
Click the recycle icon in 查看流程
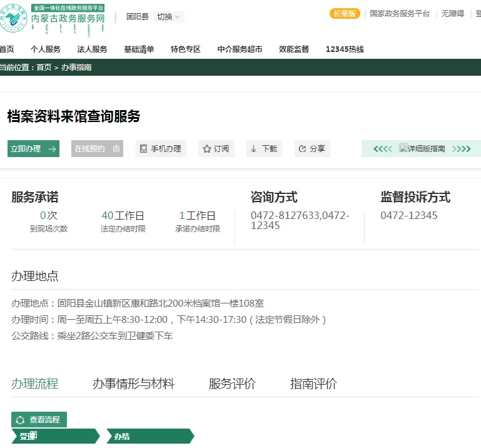pos(20,420)
